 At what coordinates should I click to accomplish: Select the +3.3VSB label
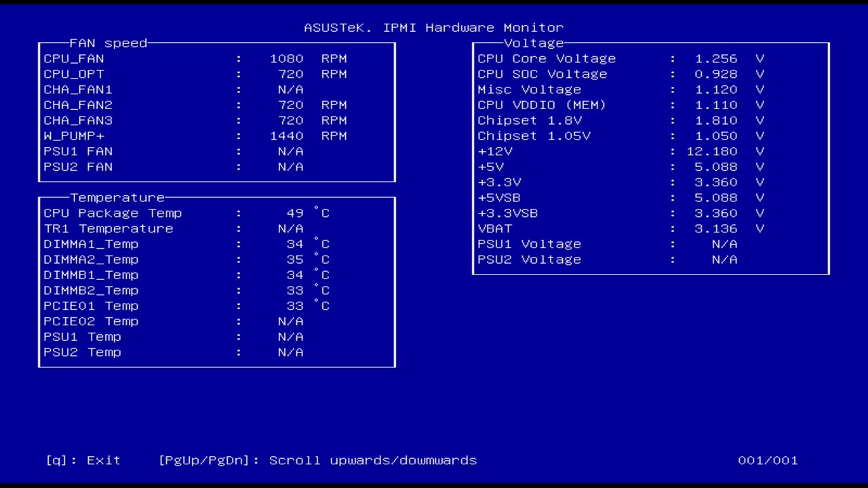(x=508, y=214)
